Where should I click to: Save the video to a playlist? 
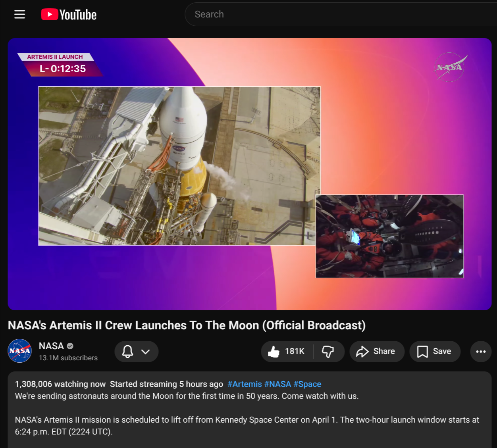(435, 351)
